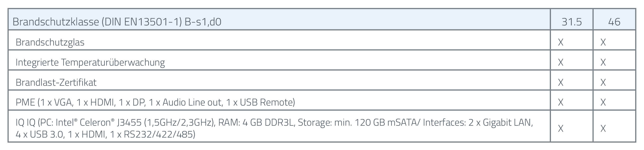Select the 46 column header

pos(614,22)
